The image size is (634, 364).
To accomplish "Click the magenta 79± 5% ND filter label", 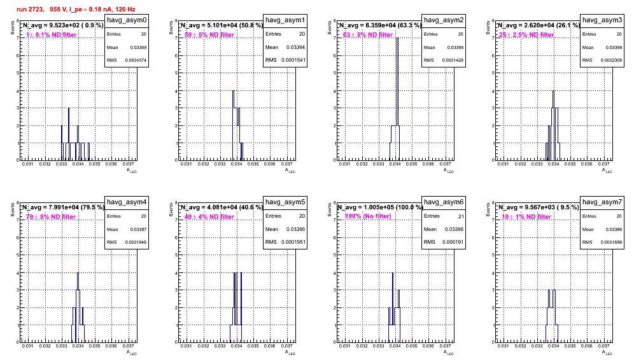I will point(51,217).
